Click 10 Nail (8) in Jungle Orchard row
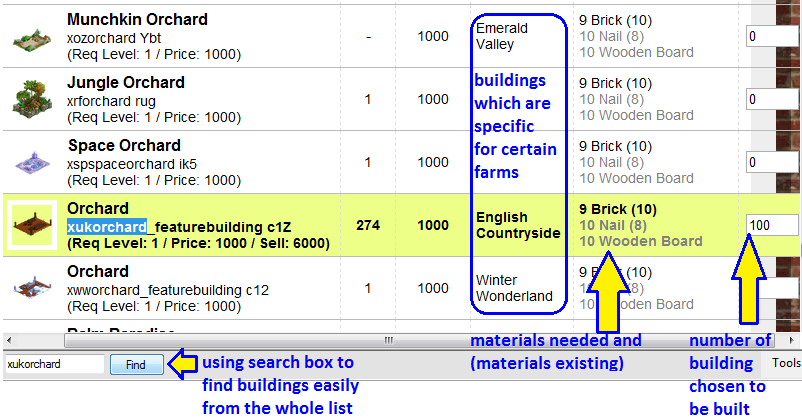Viewport: 802px width, 419px height. point(611,99)
